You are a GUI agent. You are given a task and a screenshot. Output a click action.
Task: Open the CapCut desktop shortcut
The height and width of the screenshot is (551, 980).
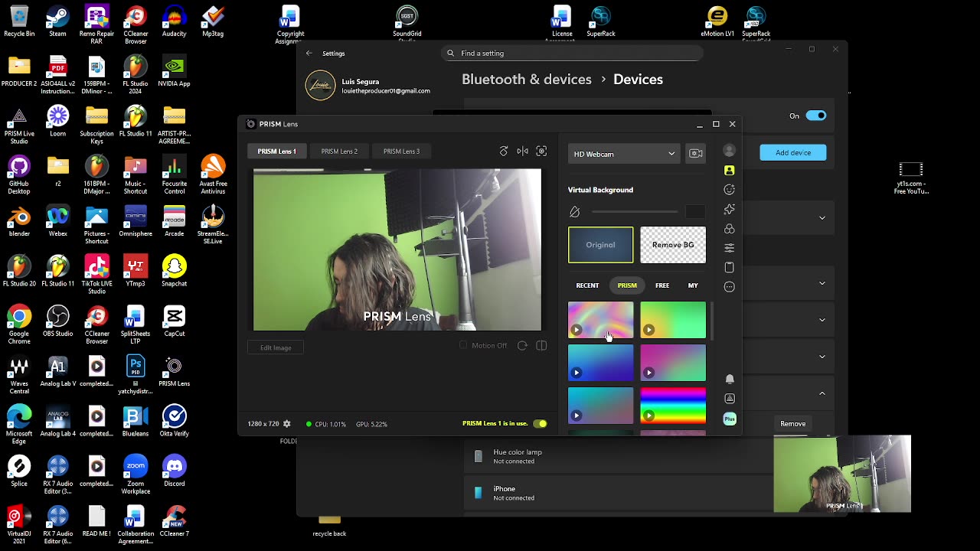pos(175,321)
